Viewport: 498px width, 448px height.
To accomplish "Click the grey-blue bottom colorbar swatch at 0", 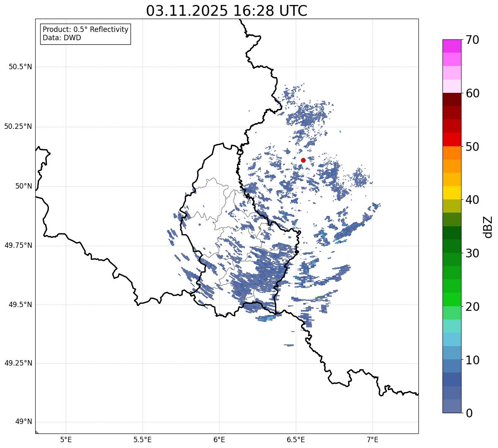I will click(x=452, y=406).
